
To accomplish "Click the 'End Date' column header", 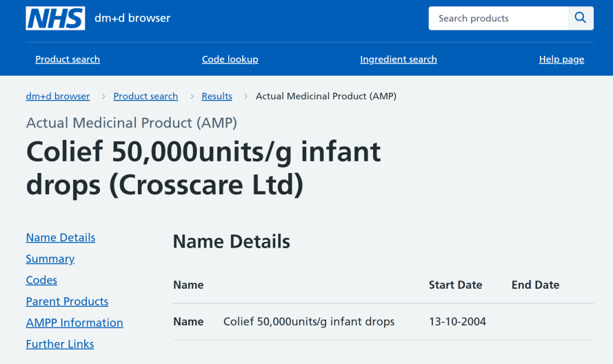I will point(535,285).
